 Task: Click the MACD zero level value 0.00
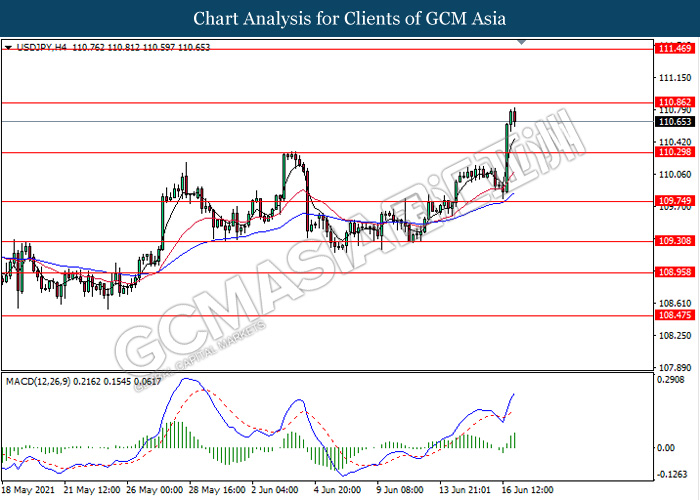coord(667,448)
